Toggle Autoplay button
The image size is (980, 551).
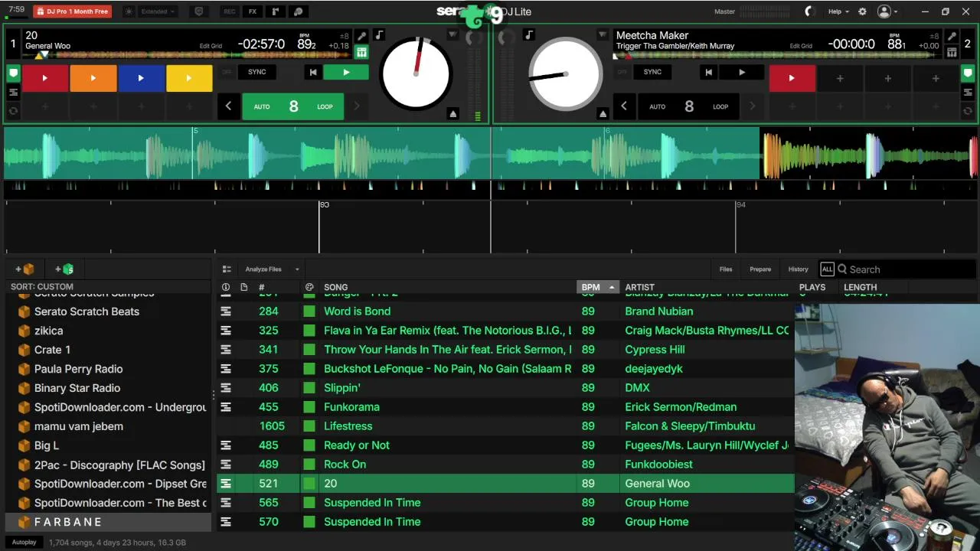[24, 542]
